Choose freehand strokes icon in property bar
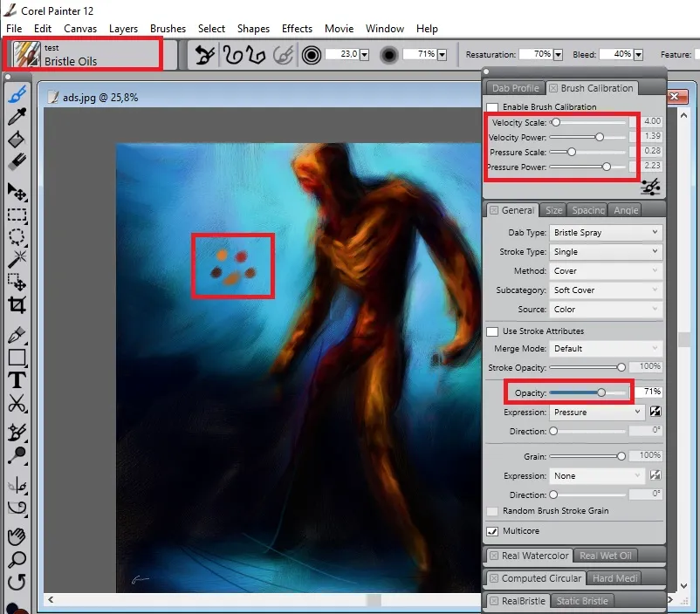 pos(232,55)
